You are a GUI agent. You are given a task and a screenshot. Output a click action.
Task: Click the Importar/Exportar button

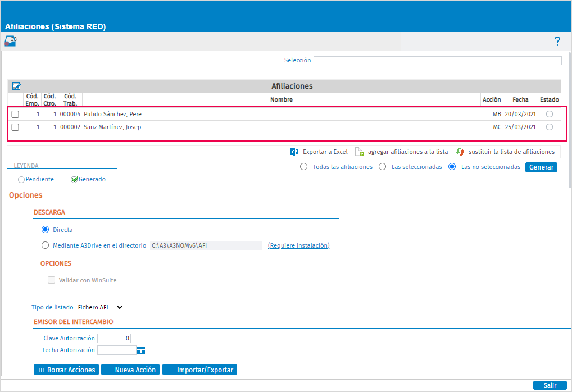point(200,370)
